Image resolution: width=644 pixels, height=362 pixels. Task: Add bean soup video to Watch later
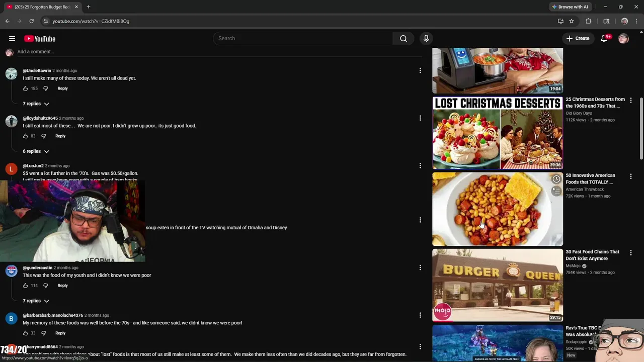pyautogui.click(x=556, y=179)
